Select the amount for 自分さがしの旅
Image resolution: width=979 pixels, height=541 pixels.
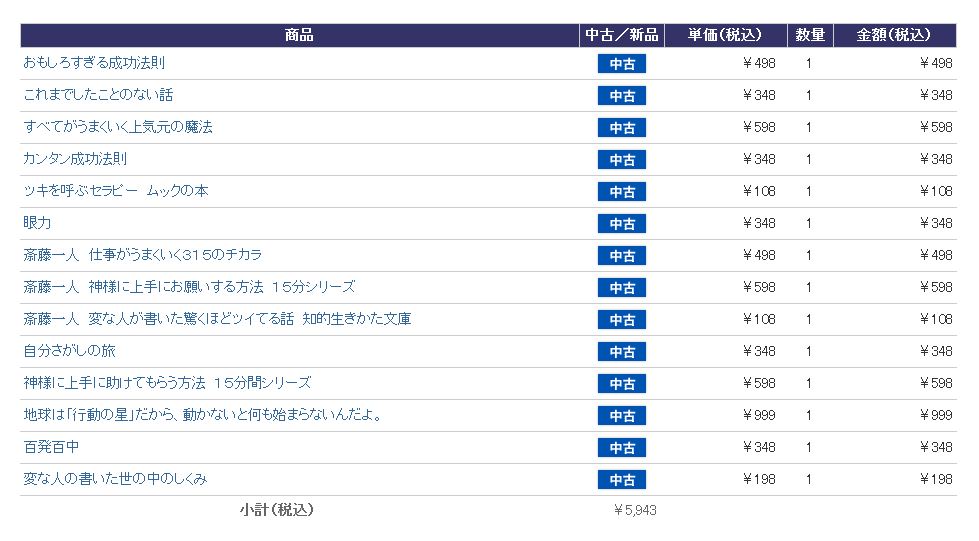pos(936,351)
